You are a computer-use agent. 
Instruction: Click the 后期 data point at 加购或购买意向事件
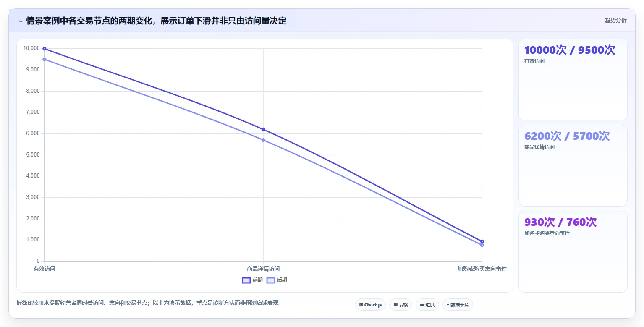click(482, 245)
